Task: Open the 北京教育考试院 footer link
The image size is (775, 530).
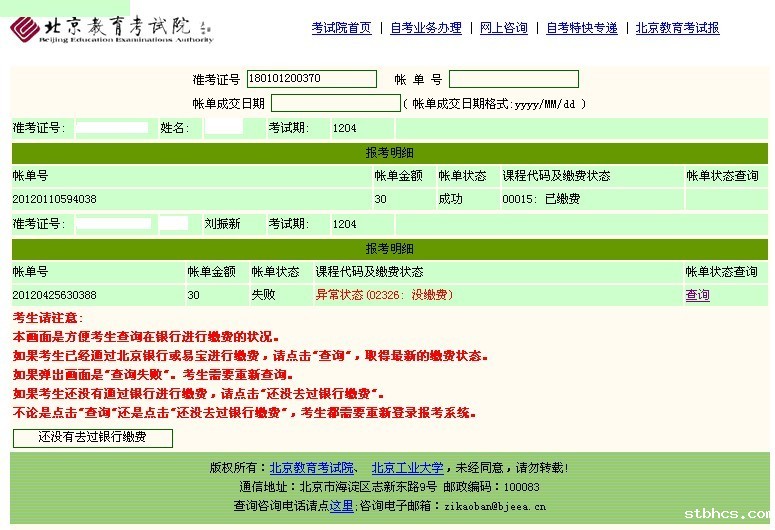Action: (x=312, y=468)
